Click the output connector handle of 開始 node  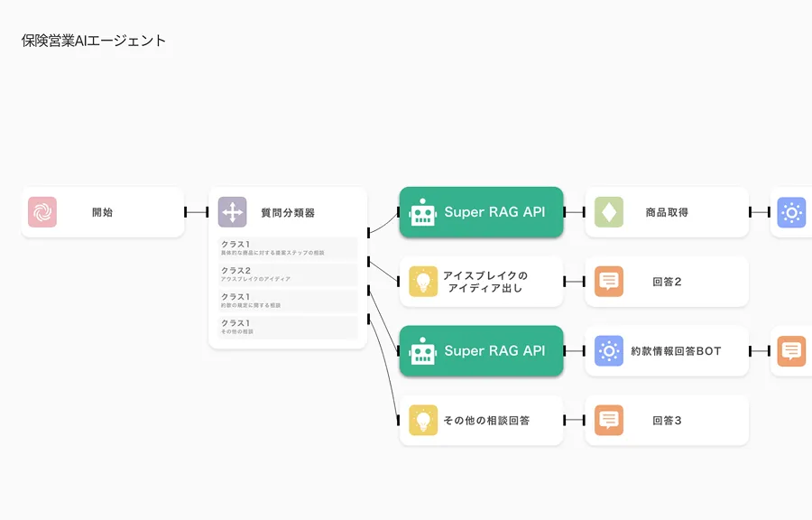click(185, 212)
